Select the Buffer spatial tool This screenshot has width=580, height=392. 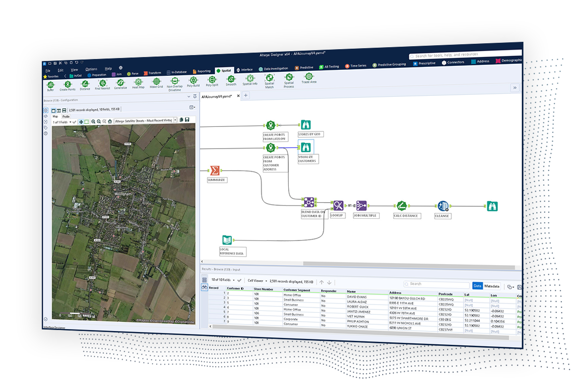coord(50,86)
